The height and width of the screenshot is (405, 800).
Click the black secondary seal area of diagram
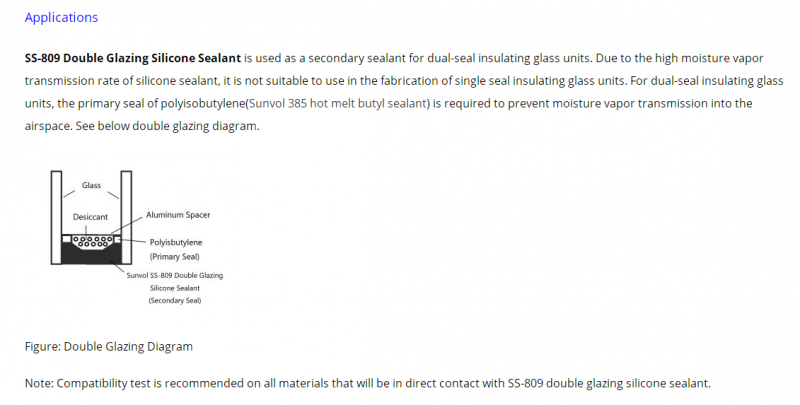[91, 255]
